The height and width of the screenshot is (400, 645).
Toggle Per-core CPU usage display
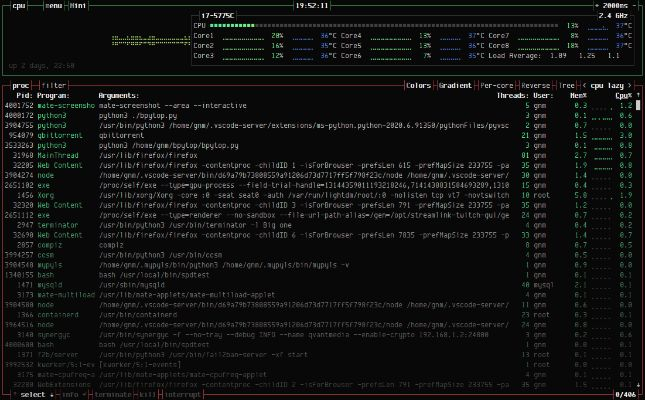click(x=497, y=86)
